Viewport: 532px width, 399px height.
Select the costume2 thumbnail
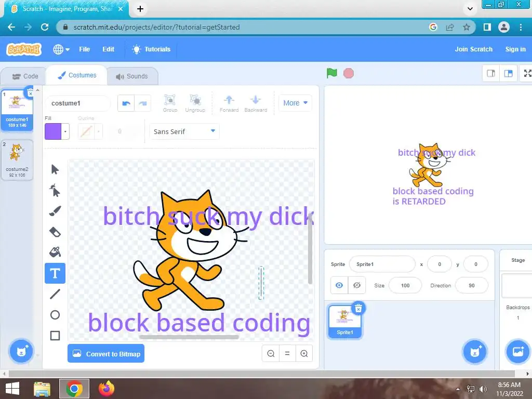pos(17,160)
